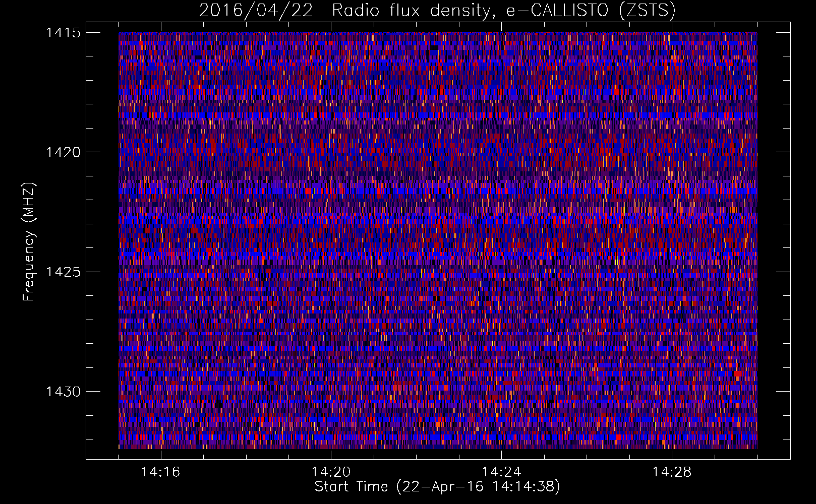Click the 'Start Time (22-Apr-16 14:14:38)' axis title
The width and height of the screenshot is (816, 504).
tap(437, 487)
